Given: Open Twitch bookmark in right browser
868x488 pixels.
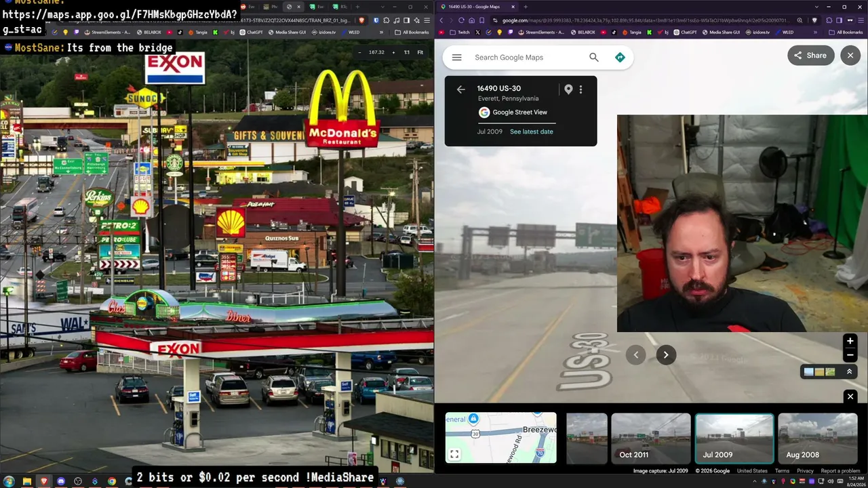Looking at the screenshot, I should pyautogui.click(x=459, y=33).
